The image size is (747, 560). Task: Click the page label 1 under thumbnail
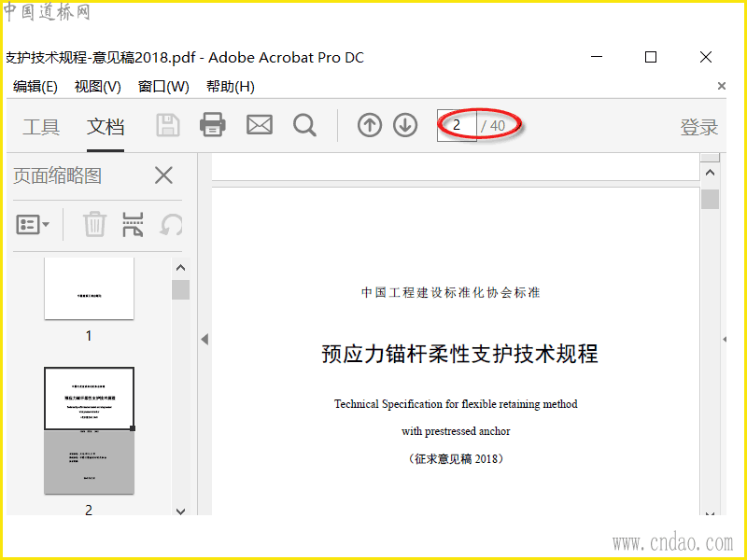coord(89,336)
